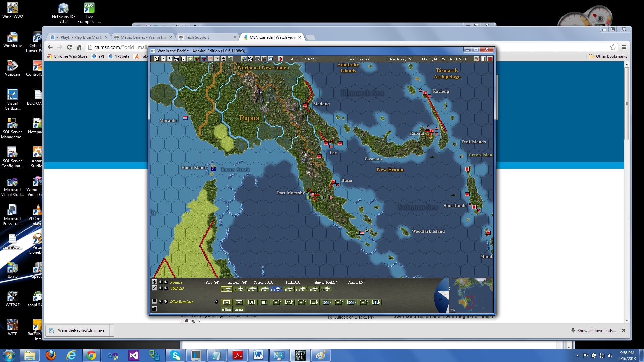644x362 pixels.
Task: Select the blue anchor ground unit icon
Action: 376,302
